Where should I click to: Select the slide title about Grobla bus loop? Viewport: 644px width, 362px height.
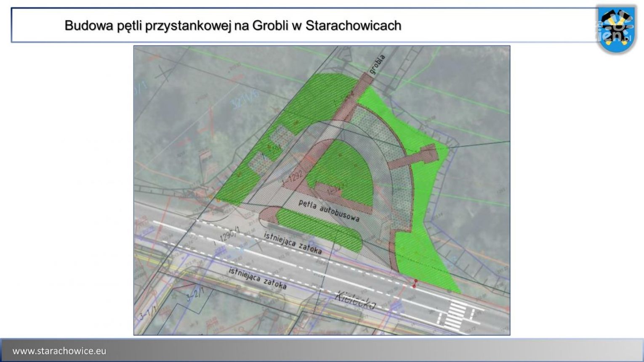233,26
